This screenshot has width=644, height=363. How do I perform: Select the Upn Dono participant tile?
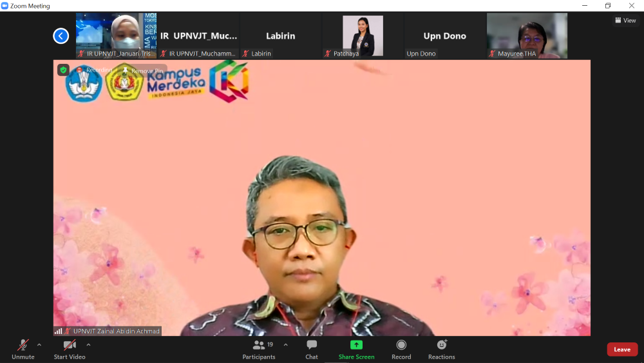[444, 36]
